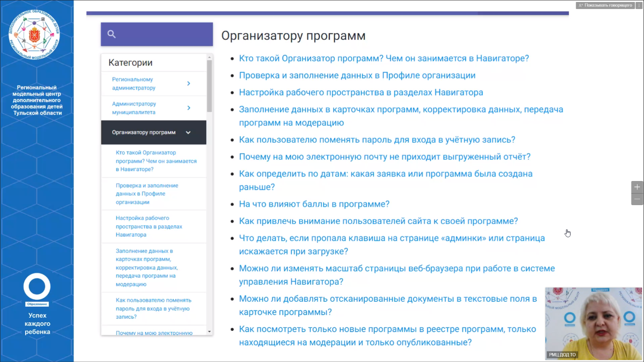
Task: Expand the Администратору муниципалитета chevron
Action: (189, 108)
